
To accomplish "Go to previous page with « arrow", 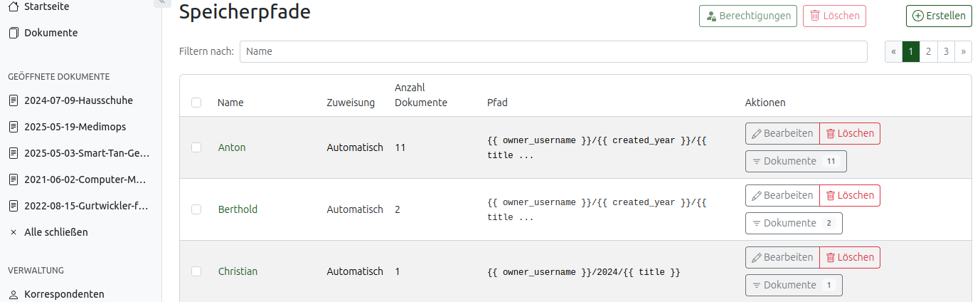I will [893, 51].
